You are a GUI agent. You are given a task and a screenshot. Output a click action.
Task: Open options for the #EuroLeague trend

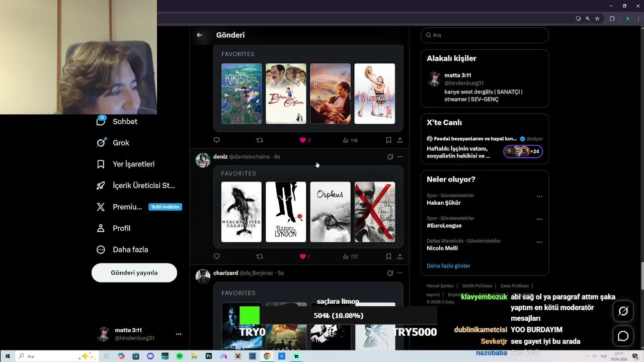(x=539, y=219)
